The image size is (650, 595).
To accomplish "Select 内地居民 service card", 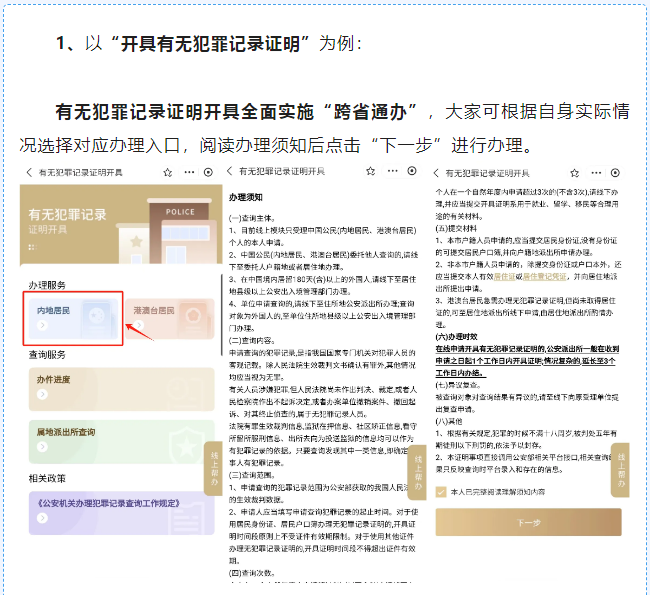I will click(72, 319).
